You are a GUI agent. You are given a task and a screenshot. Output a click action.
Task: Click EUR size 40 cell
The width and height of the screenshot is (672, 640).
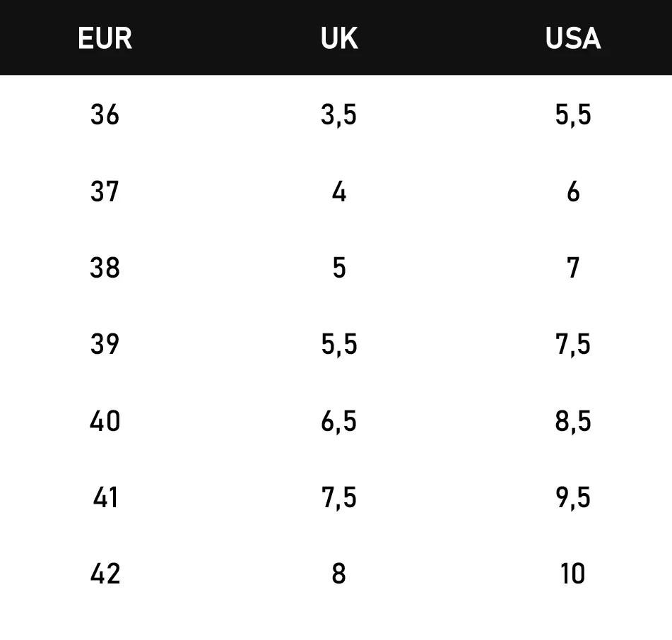pyautogui.click(x=105, y=421)
